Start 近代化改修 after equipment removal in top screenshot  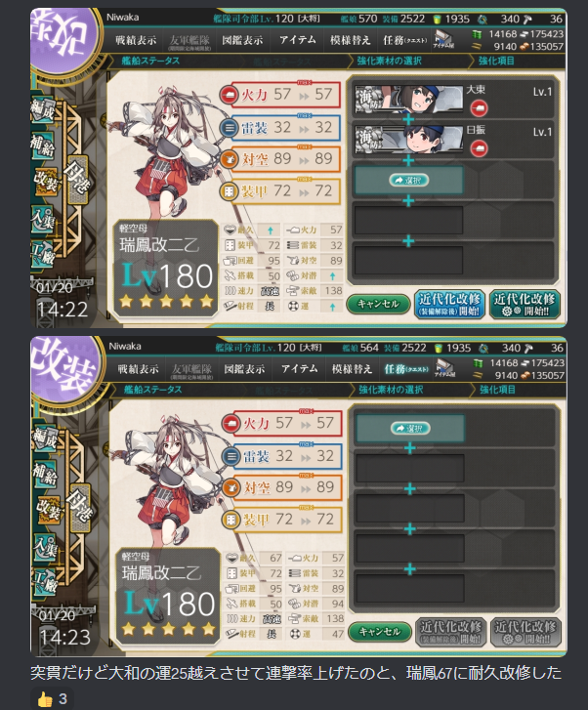449,304
